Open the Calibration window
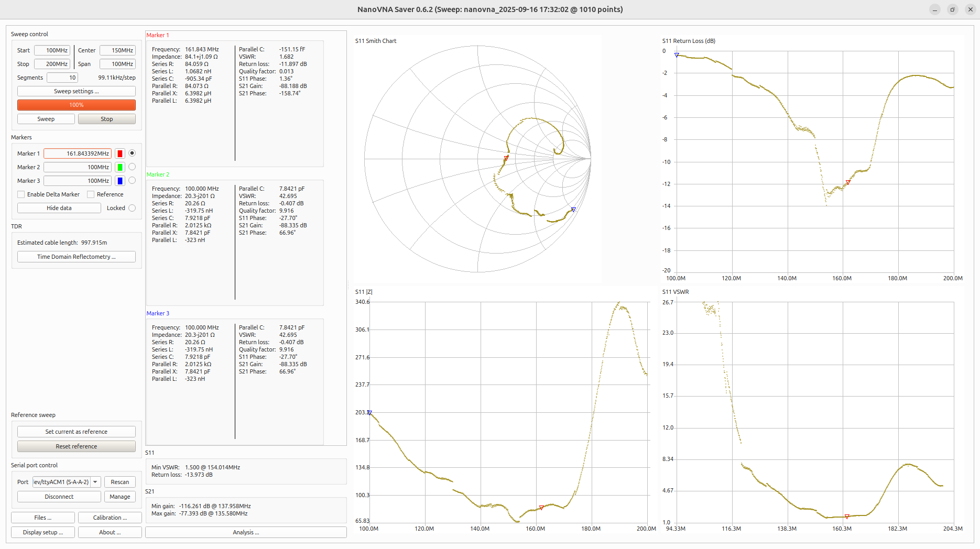 point(110,518)
